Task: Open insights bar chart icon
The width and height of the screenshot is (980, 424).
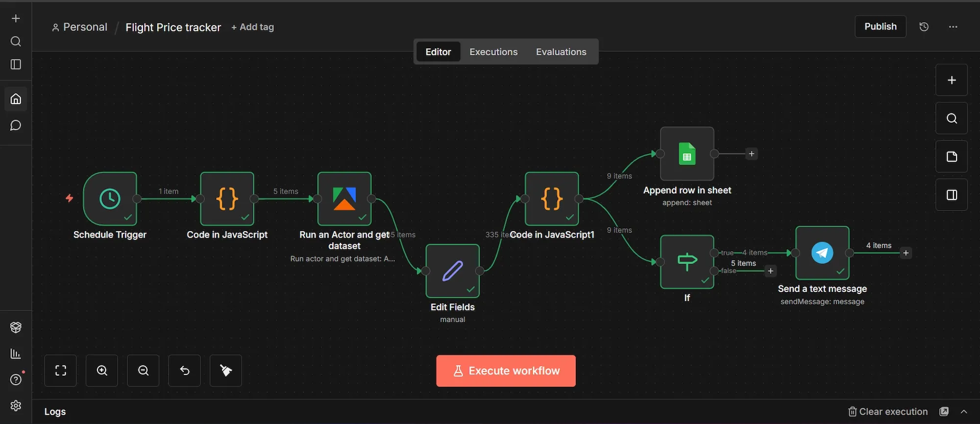Action: [x=16, y=353]
